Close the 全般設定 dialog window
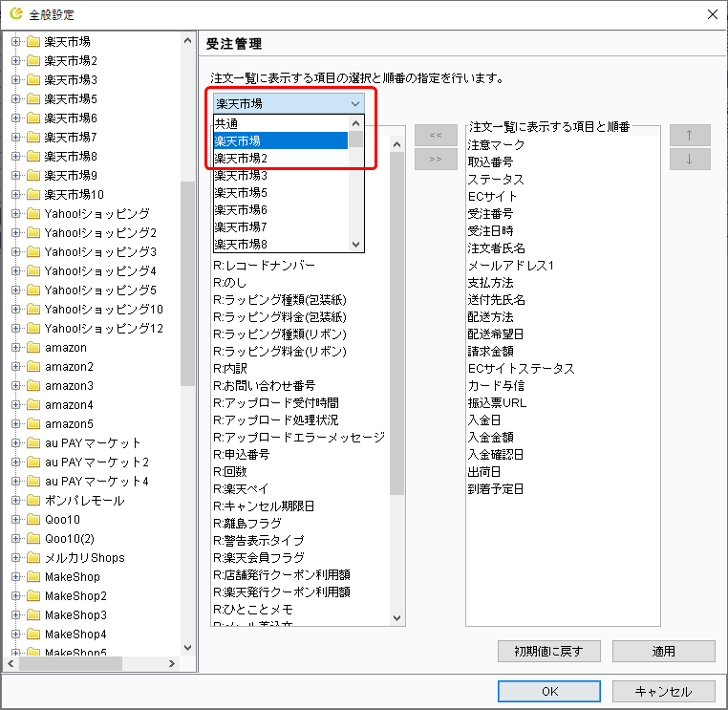This screenshot has width=728, height=710. pyautogui.click(x=712, y=14)
